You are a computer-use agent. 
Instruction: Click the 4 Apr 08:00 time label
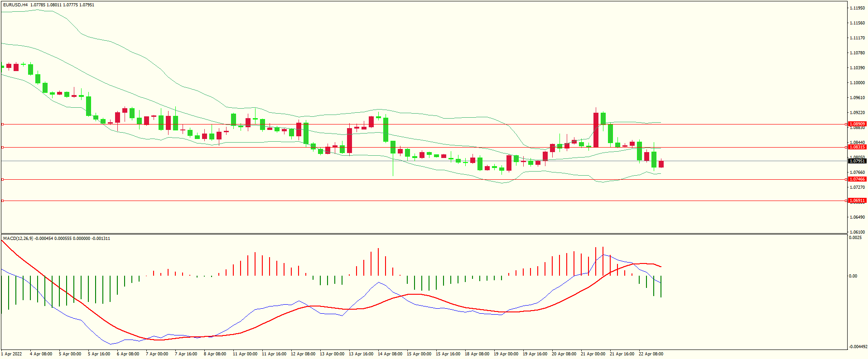[41, 354]
